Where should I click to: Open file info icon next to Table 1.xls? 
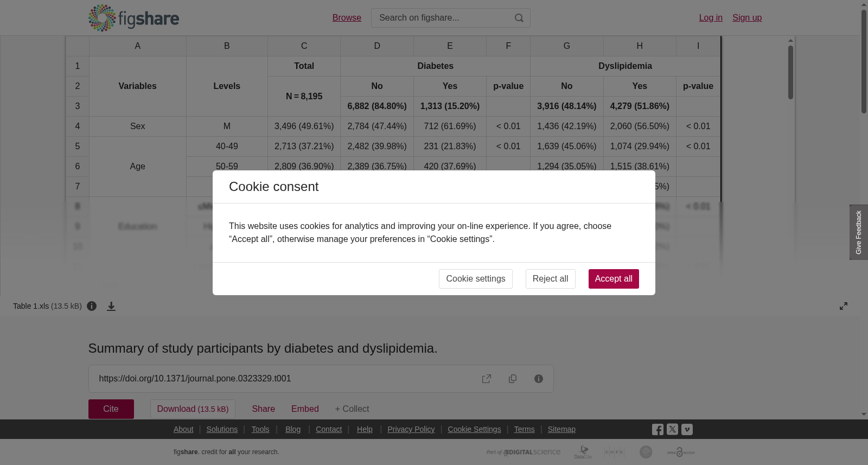click(92, 306)
